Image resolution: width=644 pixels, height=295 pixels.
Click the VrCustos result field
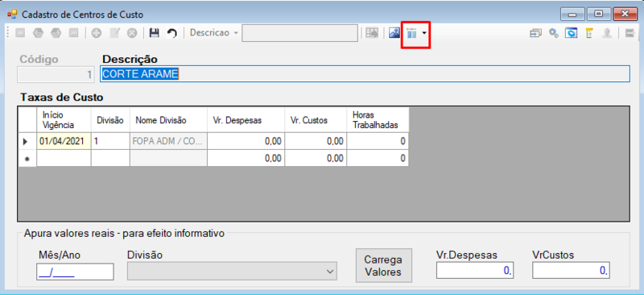click(x=572, y=270)
